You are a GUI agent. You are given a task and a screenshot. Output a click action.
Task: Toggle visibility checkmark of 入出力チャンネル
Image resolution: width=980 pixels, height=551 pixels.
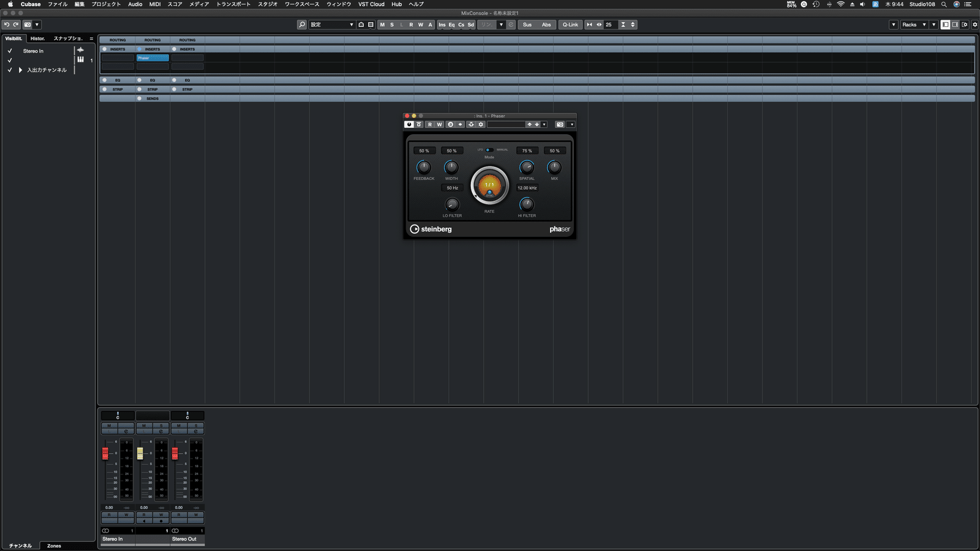coord(10,70)
